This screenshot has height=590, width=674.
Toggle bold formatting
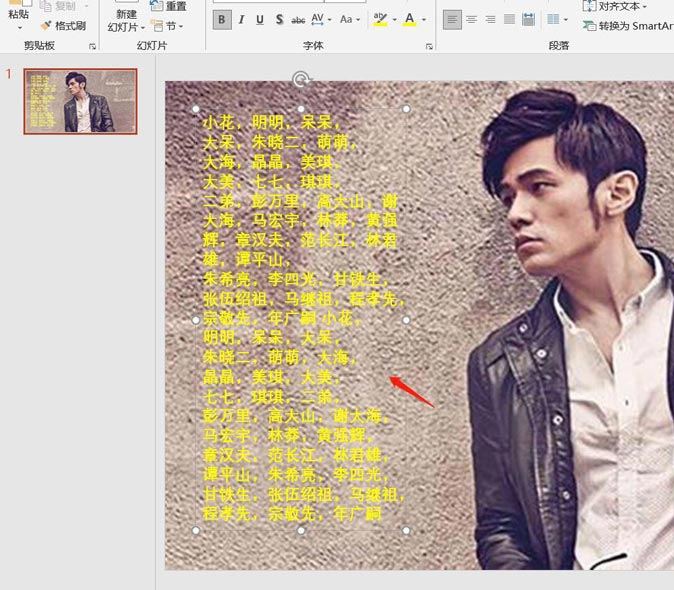(x=222, y=20)
